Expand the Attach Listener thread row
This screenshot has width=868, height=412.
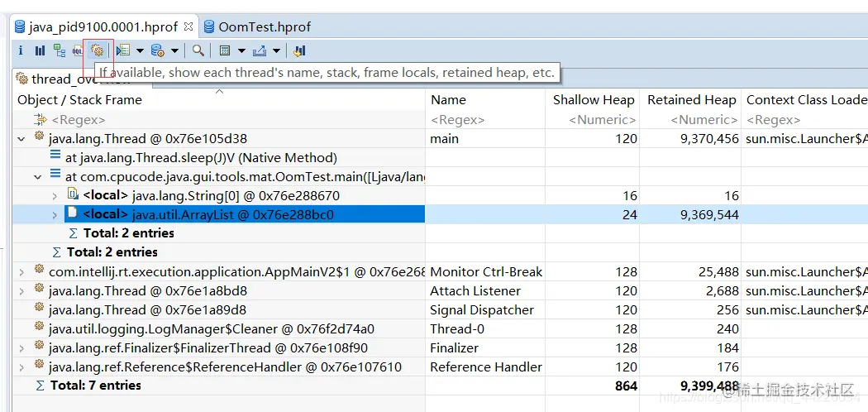21,290
